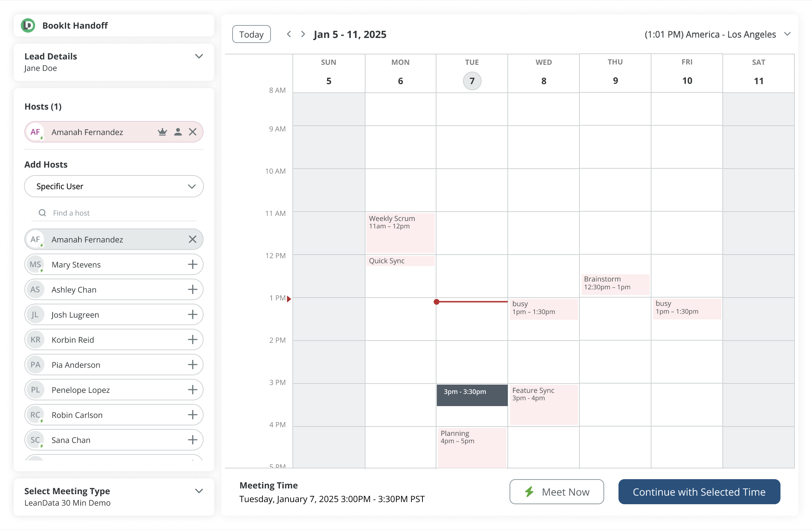Click the person icon on Amanah Fernandez host

coord(178,132)
